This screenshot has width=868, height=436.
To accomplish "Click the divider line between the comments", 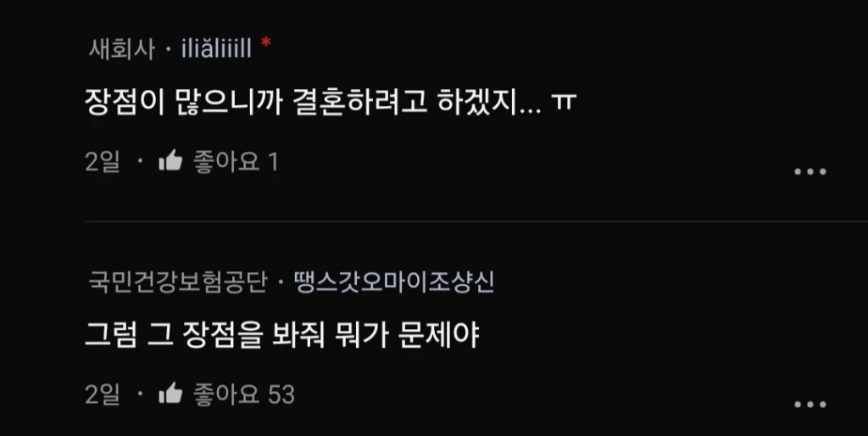I will 476,221.
